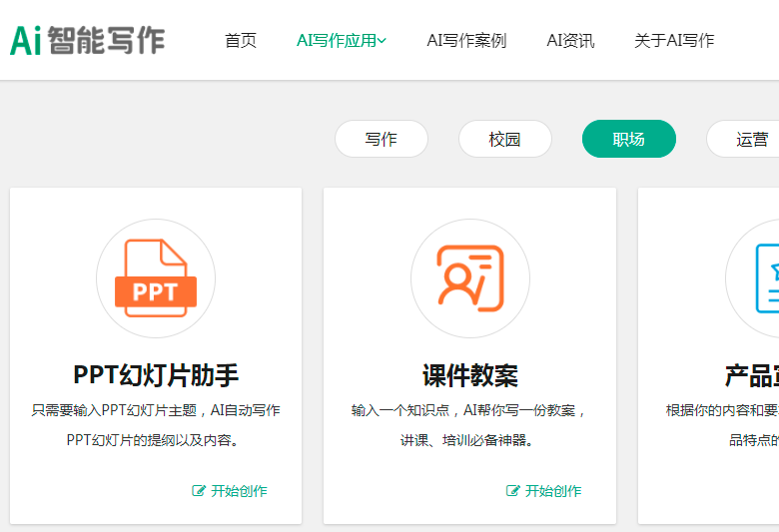Click 开始创作 text under PPT幻灯片助手
779x532 pixels.
239,491
